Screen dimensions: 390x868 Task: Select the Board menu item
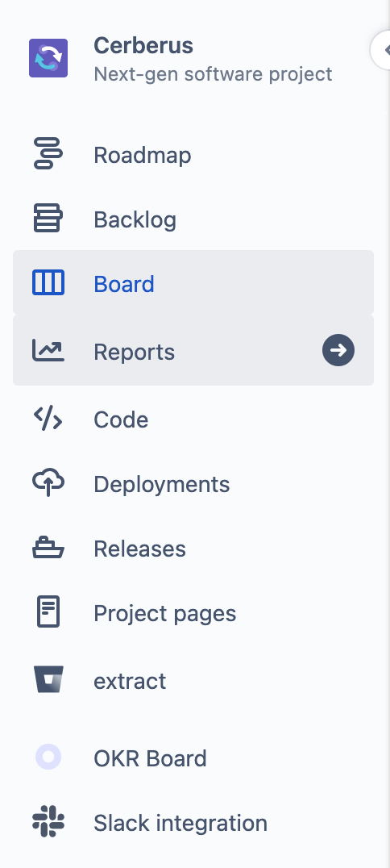click(193, 282)
